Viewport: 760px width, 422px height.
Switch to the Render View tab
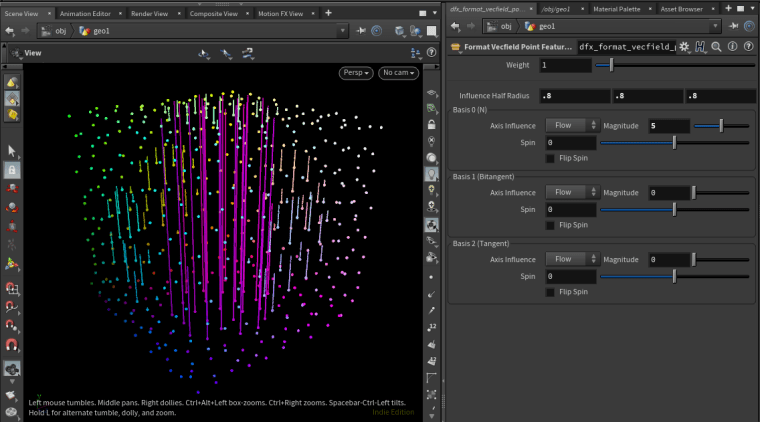[151, 12]
